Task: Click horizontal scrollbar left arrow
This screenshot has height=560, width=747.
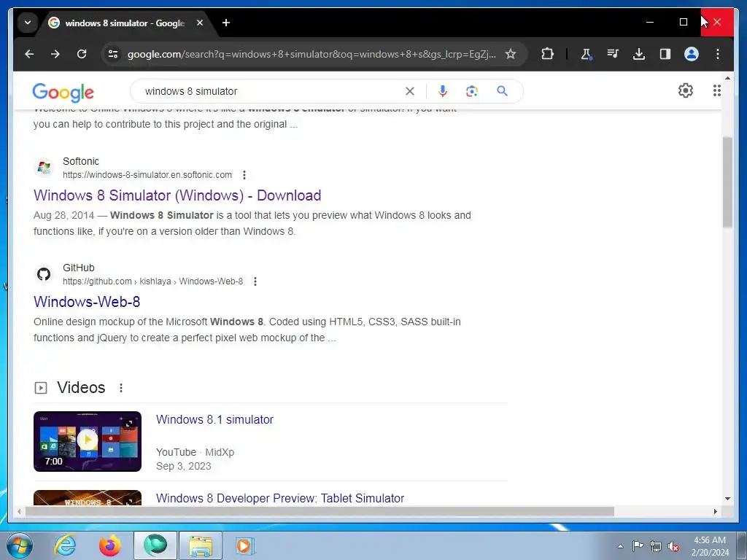Action: pyautogui.click(x=18, y=511)
